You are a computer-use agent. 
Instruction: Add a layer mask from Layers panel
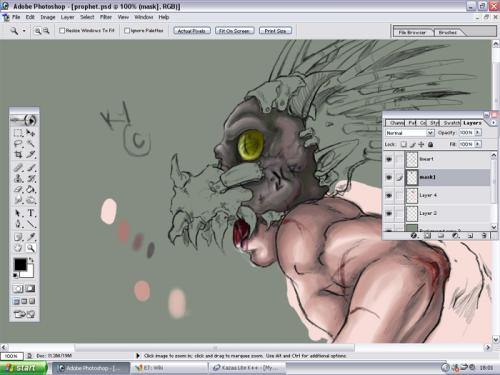[x=427, y=236]
